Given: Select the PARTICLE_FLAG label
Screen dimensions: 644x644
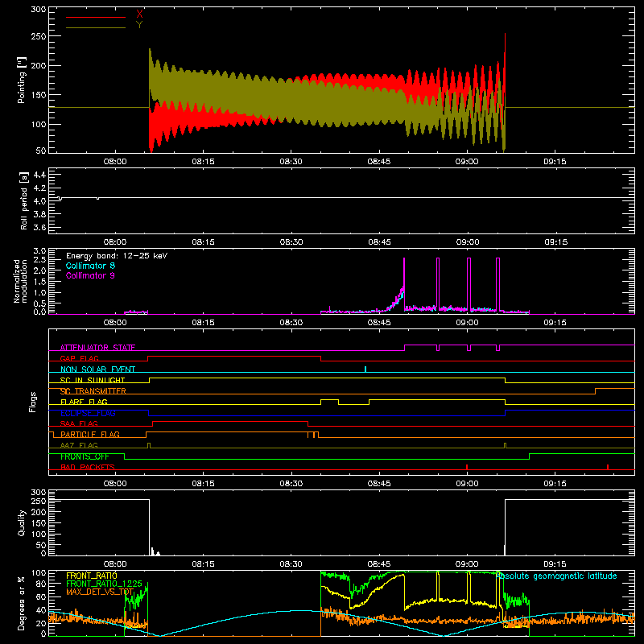Looking at the screenshot, I should tap(90, 434).
